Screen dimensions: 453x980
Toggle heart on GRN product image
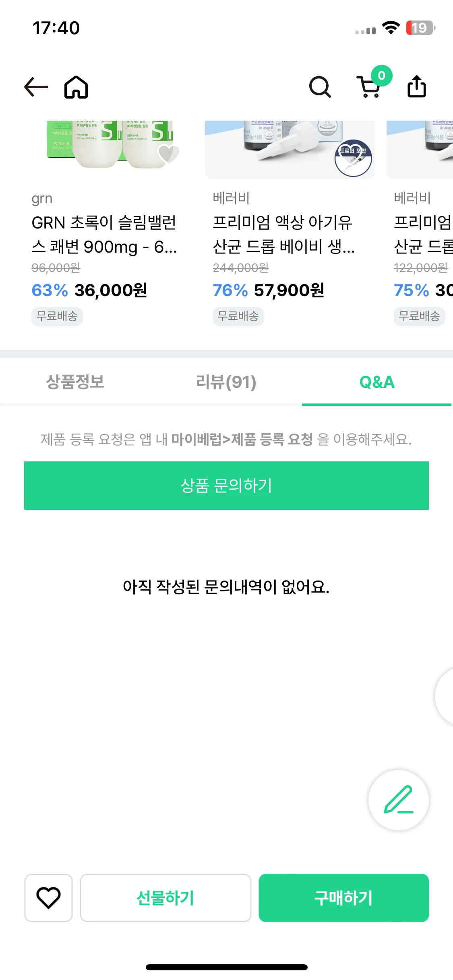(x=168, y=154)
